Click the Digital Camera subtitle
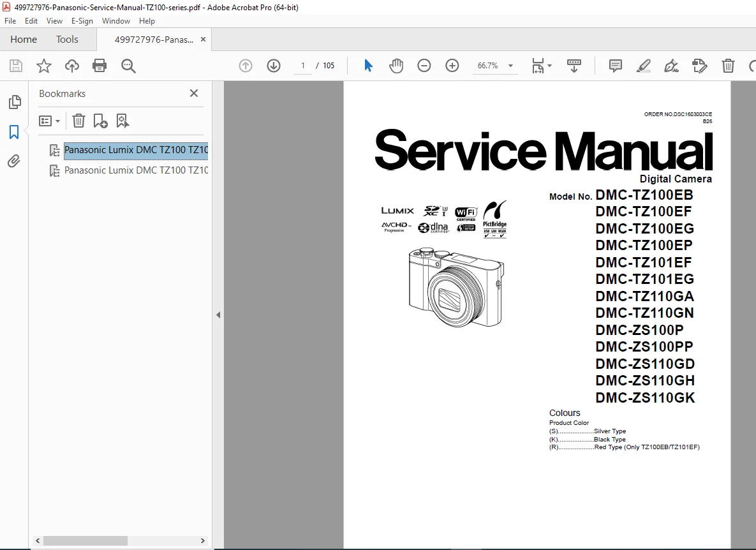Image resolution: width=756 pixels, height=550 pixels. (x=676, y=179)
